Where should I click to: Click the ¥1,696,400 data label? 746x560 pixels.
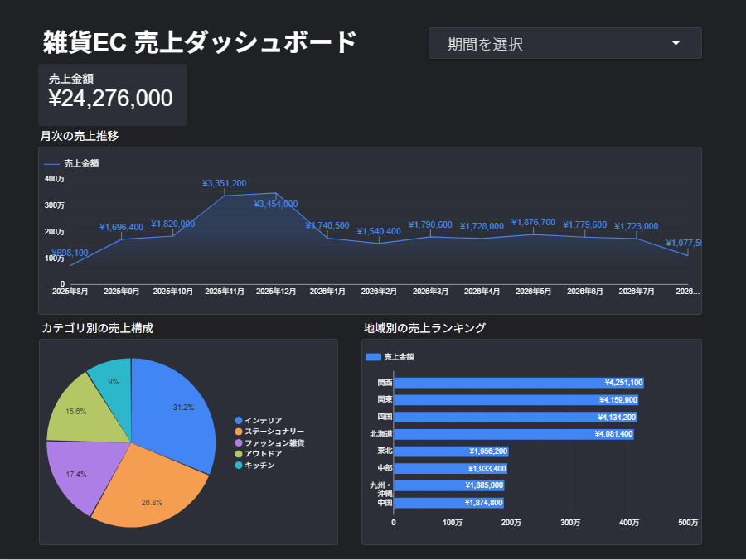pos(121,227)
